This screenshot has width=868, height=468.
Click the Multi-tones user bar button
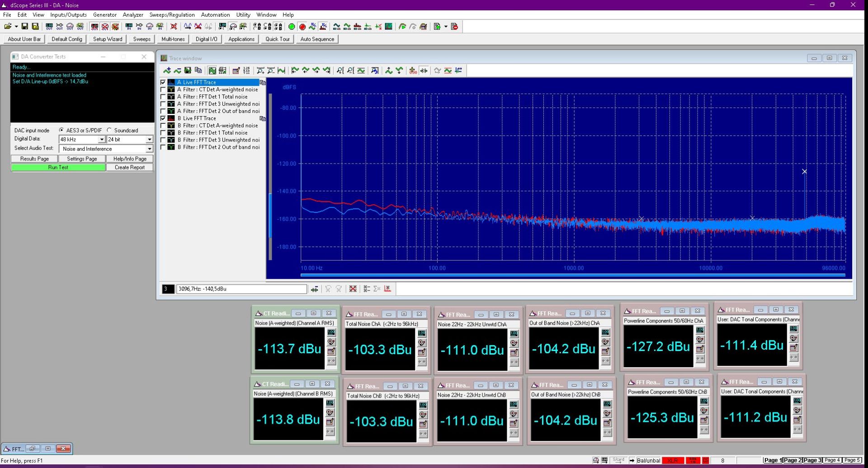173,39
